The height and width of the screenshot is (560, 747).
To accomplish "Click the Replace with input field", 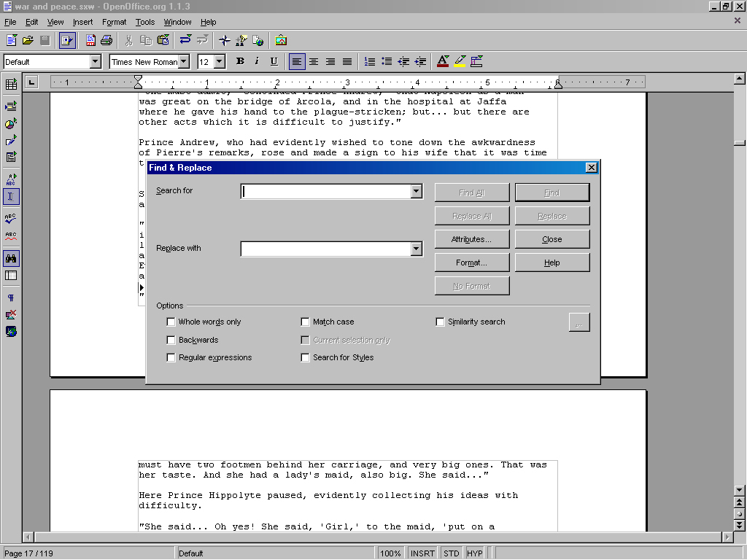I will coord(325,249).
